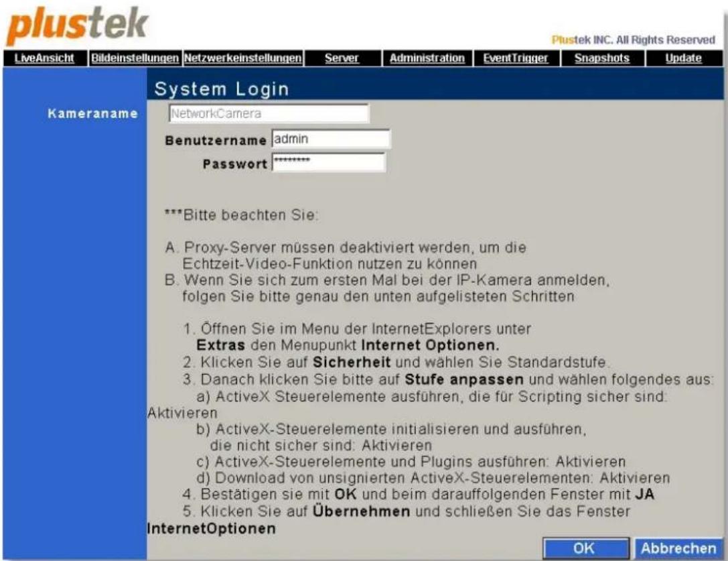Click the bold 'Übernehmen' word
This screenshot has height=561, width=728.
click(361, 511)
